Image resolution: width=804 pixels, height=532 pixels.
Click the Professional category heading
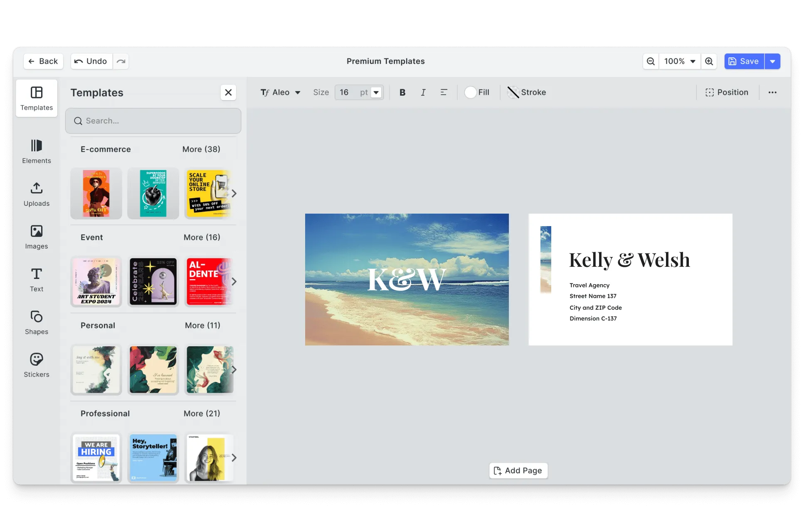click(105, 414)
